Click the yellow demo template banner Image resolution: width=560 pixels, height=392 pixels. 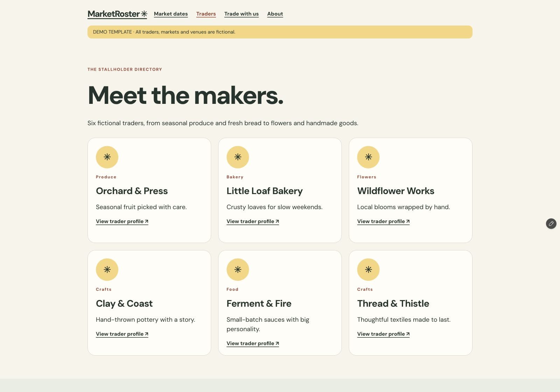tap(280, 32)
